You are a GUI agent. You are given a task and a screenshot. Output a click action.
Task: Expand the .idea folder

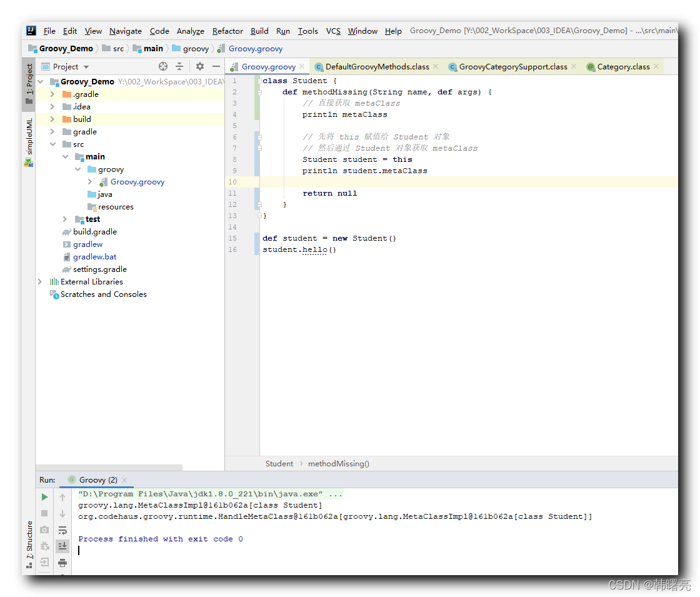pyautogui.click(x=52, y=107)
